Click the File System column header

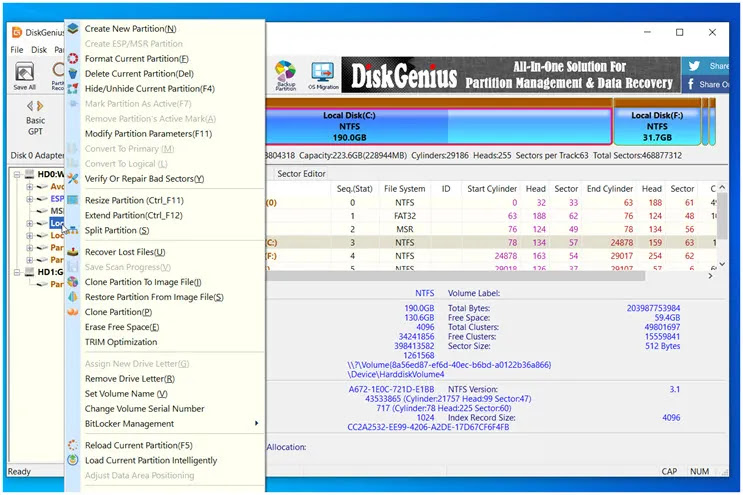[404, 189]
